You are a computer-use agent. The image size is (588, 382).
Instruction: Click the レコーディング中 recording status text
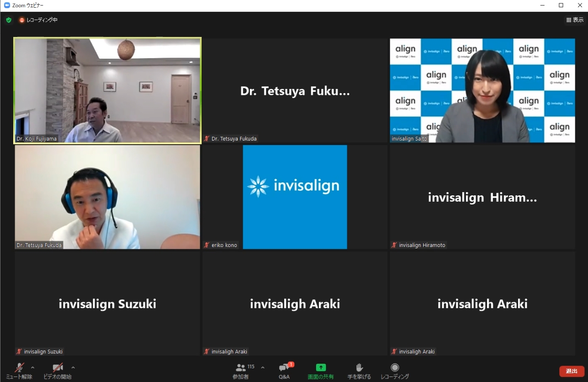coord(42,20)
